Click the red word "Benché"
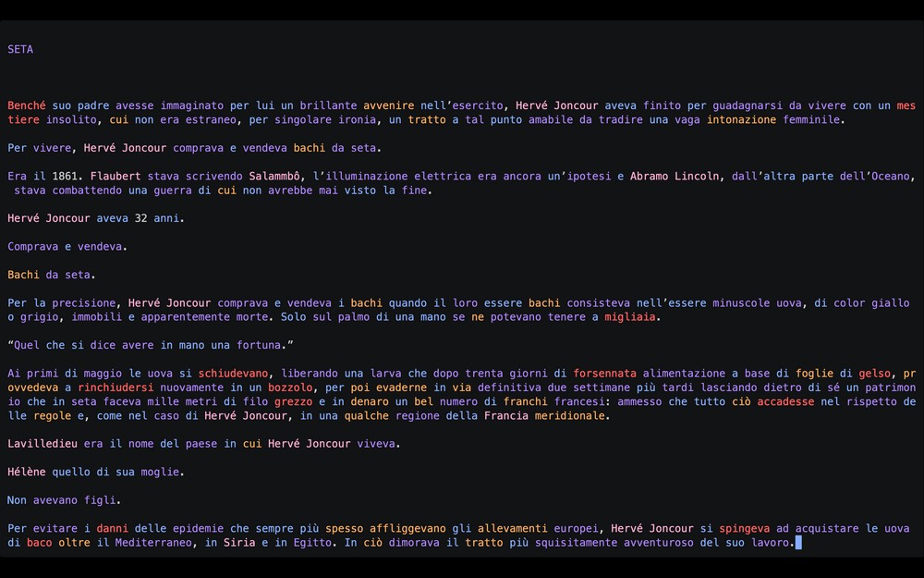Image resolution: width=924 pixels, height=578 pixels. point(27,105)
